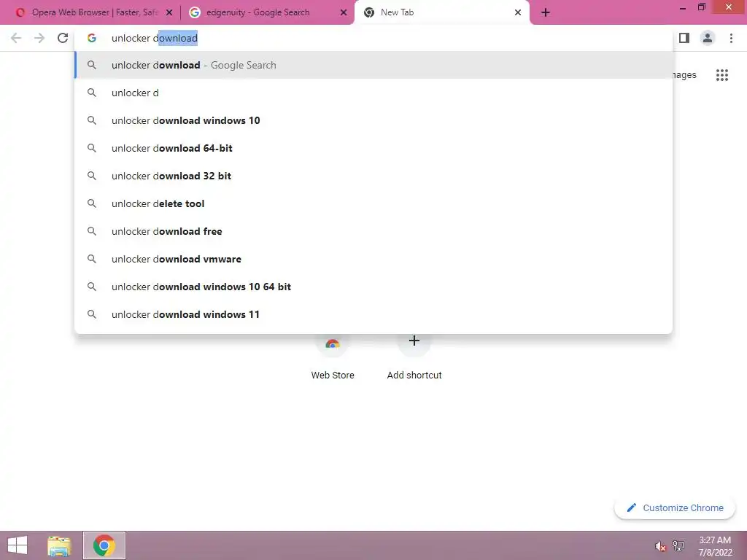This screenshot has height=560, width=747.
Task: Select 'unlocker download 32 bit' suggestion
Action: 373,176
